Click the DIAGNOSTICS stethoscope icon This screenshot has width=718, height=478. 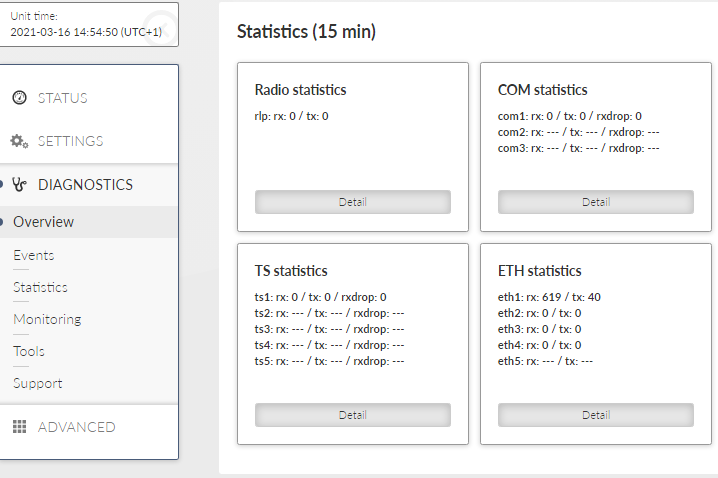[19, 185]
